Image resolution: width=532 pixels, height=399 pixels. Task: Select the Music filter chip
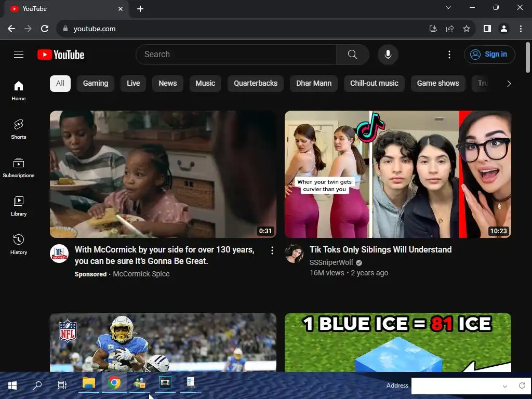205,84
